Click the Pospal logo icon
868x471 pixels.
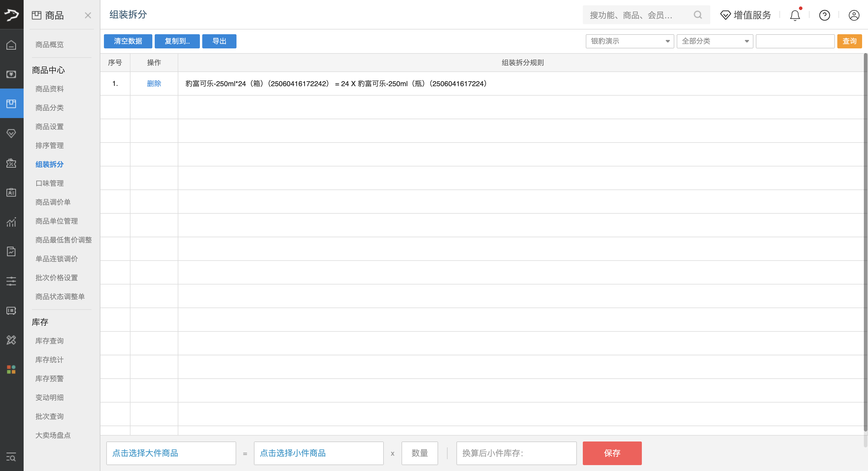[x=12, y=14]
